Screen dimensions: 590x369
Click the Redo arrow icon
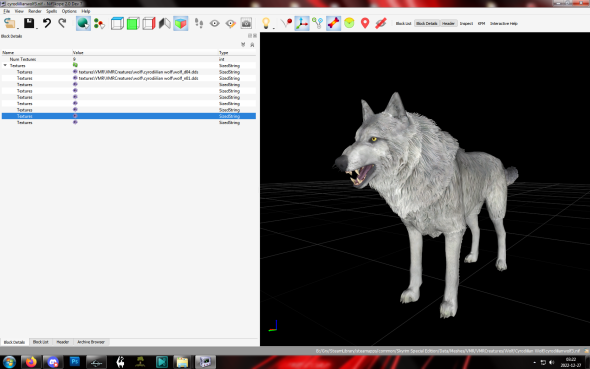[62, 23]
